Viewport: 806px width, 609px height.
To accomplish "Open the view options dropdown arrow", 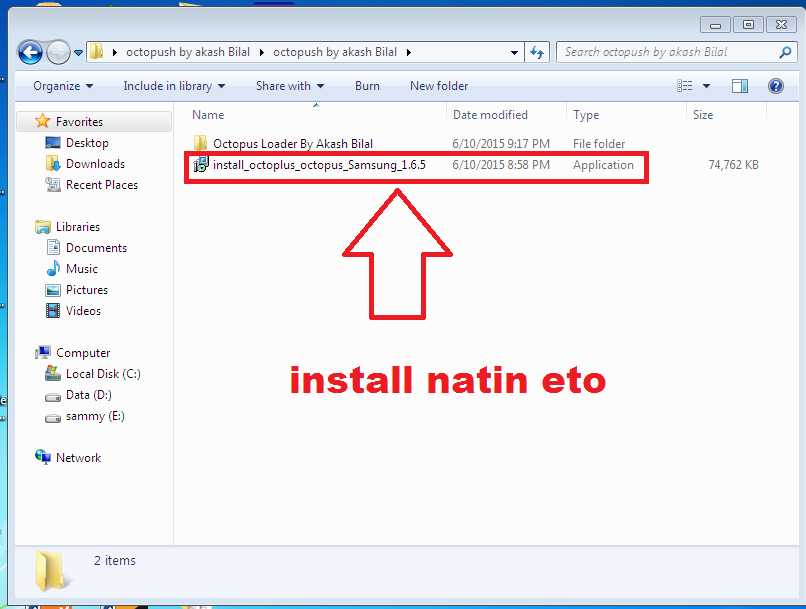I will [x=706, y=86].
